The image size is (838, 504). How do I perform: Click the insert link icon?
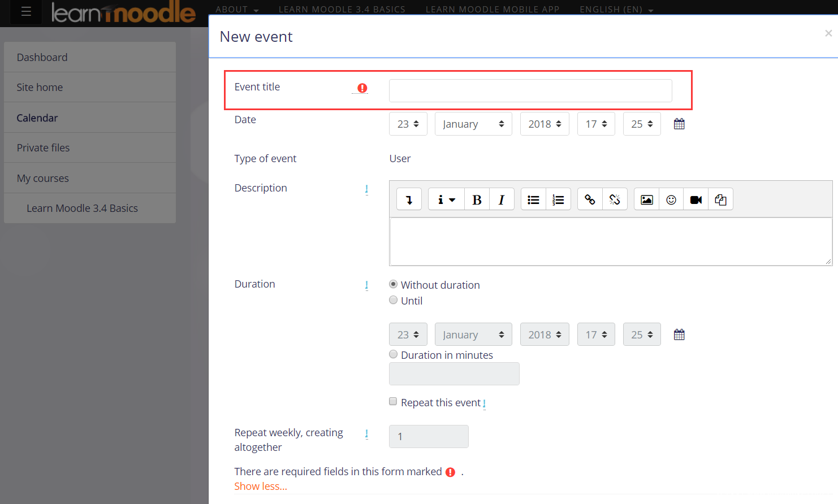pos(590,199)
